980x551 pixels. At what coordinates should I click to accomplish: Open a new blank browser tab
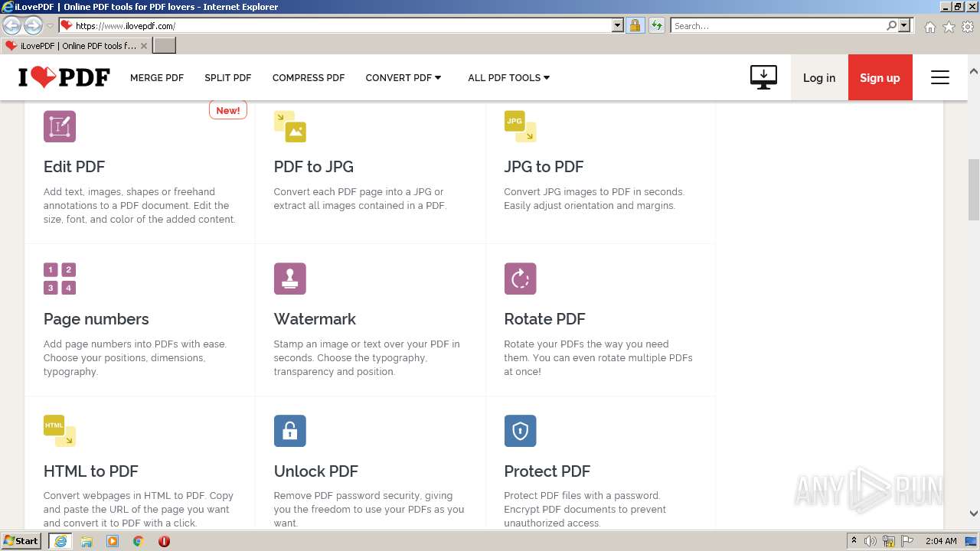165,46
